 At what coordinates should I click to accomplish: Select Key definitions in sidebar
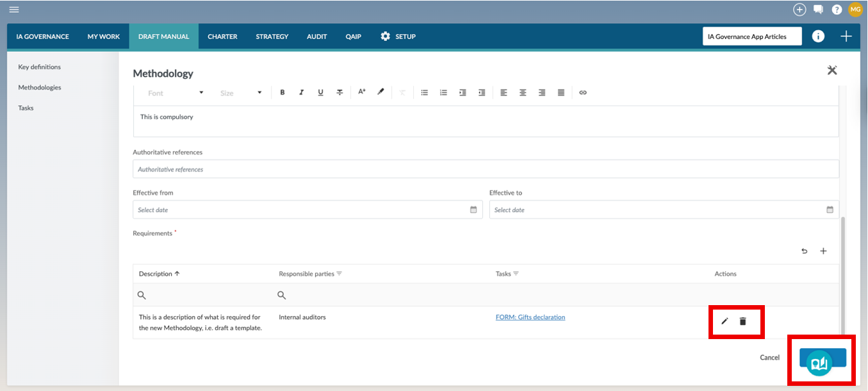click(x=40, y=67)
